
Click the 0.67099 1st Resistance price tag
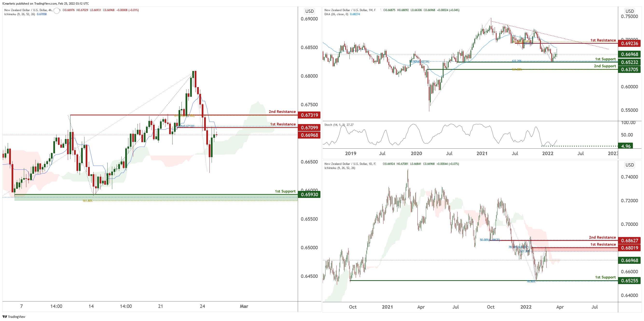(309, 127)
